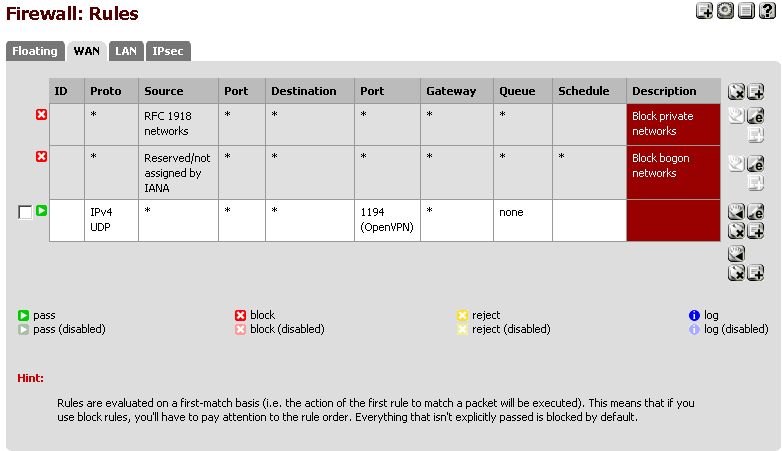Image resolution: width=782 pixels, height=451 pixels.
Task: Click the add rule icon in page header
Action: (705, 11)
